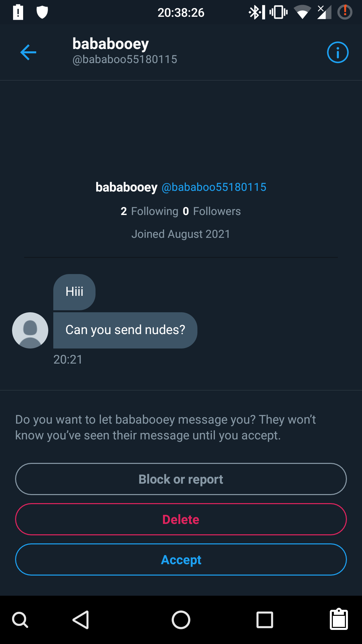This screenshot has height=644, width=362.
Task: Open conversation info icon
Action: pos(338,52)
